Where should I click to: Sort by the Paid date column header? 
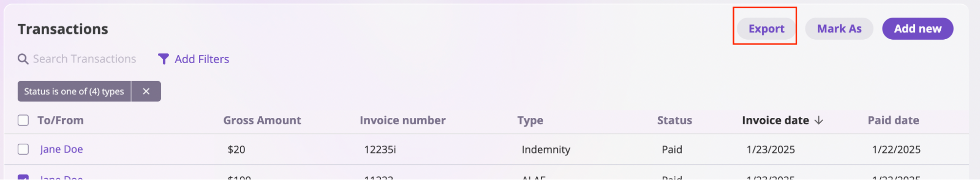[x=893, y=120]
